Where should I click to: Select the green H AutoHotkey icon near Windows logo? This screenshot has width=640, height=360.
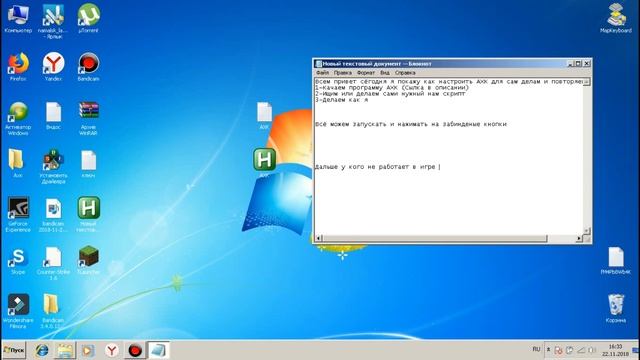[x=264, y=159]
